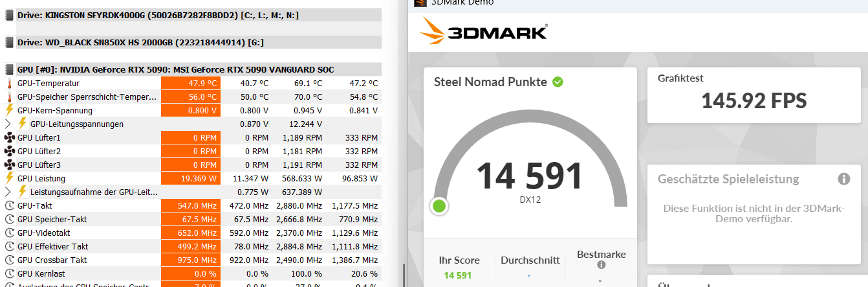This screenshot has width=868, height=287.
Task: Click lightning icon beside Leistungsaufnahme der GPU-Leit
Action: [23, 192]
